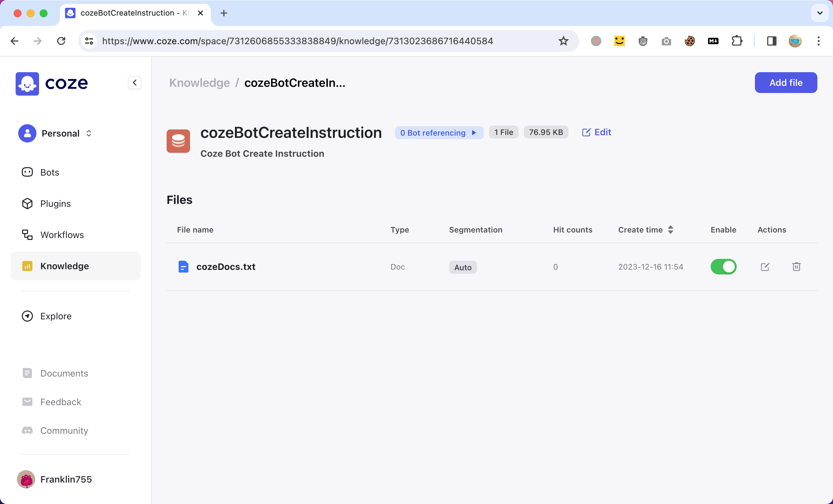Go back via Knowledge breadcrumb
The width and height of the screenshot is (833, 504).
point(199,83)
